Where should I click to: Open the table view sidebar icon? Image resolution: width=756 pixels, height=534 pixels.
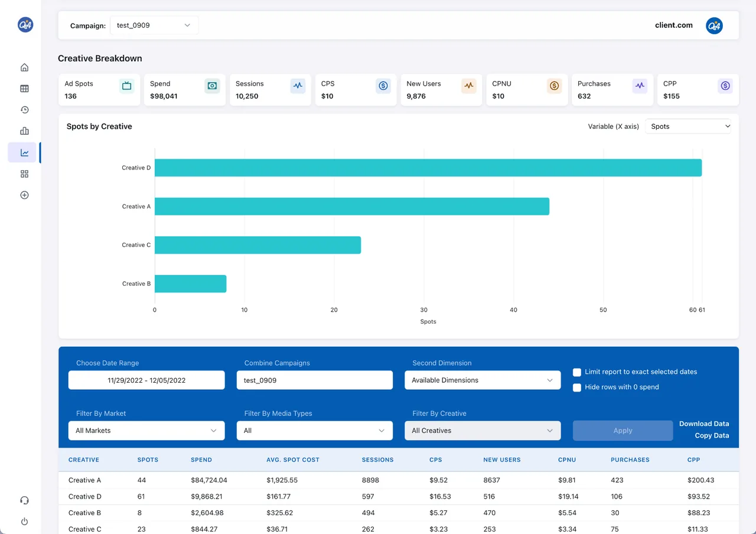pos(24,89)
